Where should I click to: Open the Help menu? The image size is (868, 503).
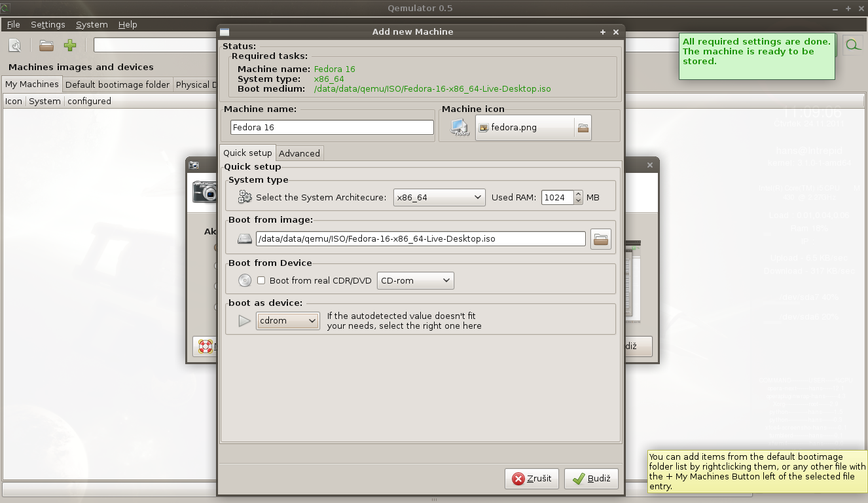click(128, 24)
